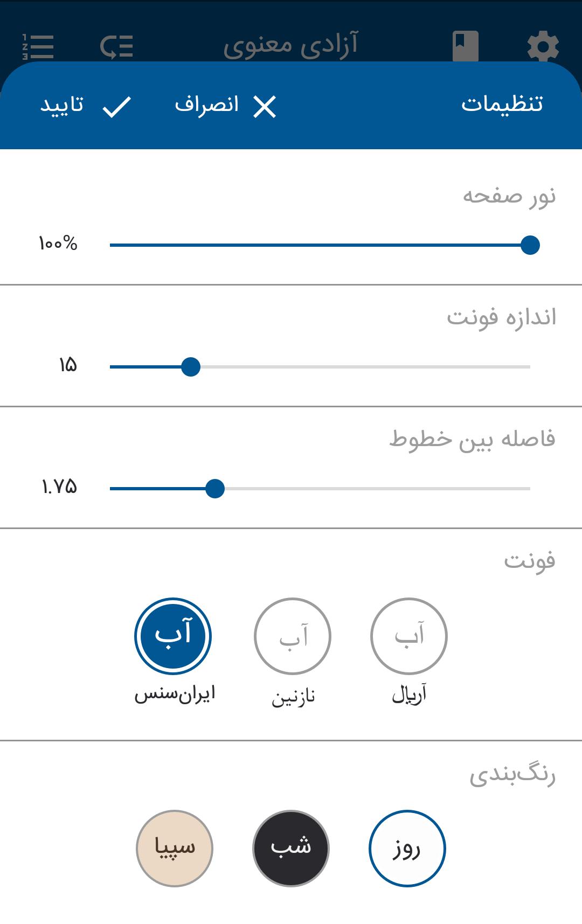This screenshot has width=582, height=924.
Task: Tap the bookmark icon in header
Action: [x=465, y=46]
